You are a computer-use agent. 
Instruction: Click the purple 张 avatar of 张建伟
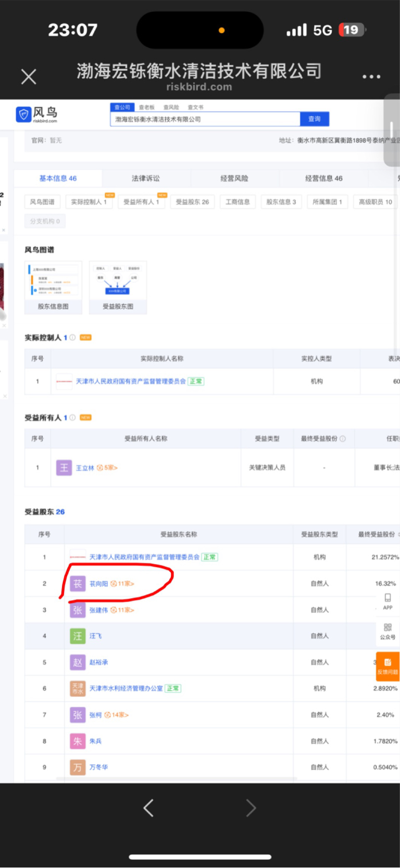click(x=78, y=610)
